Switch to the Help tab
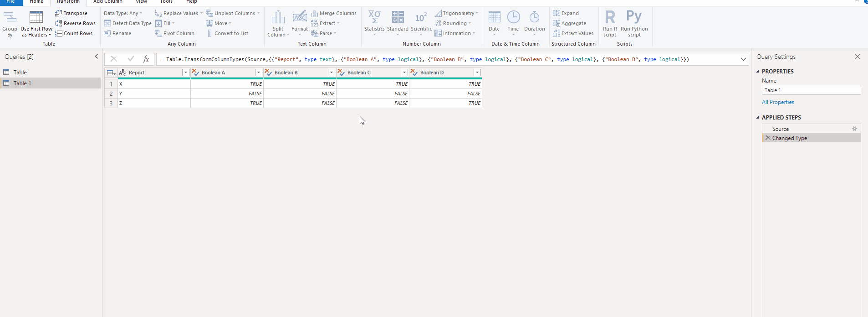868x317 pixels. pyautogui.click(x=192, y=2)
